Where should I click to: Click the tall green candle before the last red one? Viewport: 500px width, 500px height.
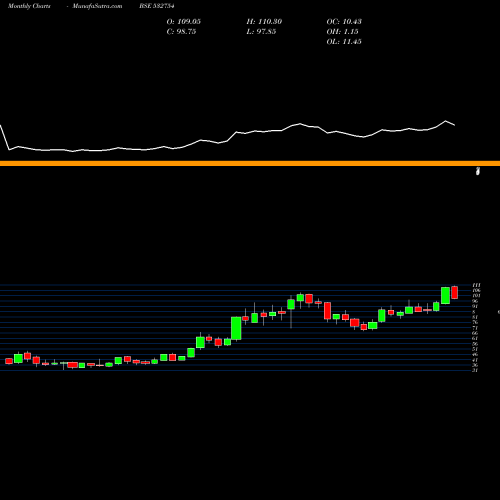pyautogui.click(x=445, y=295)
